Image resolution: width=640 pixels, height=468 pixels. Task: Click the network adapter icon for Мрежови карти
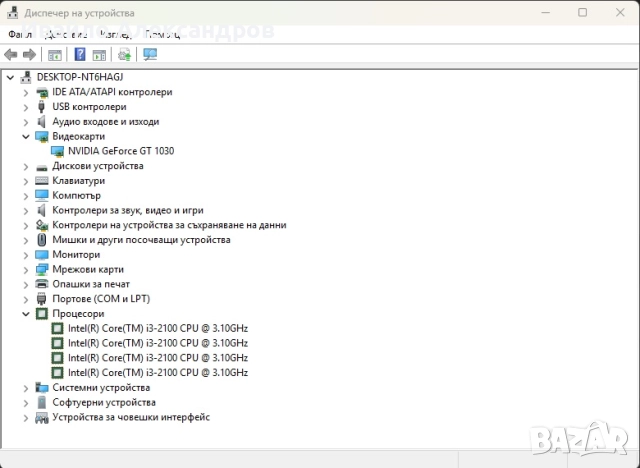42,269
